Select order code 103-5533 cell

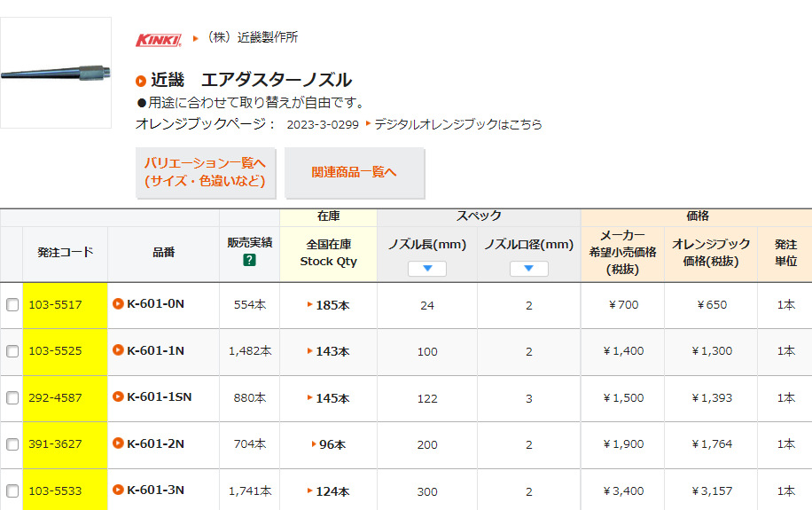tap(66, 490)
